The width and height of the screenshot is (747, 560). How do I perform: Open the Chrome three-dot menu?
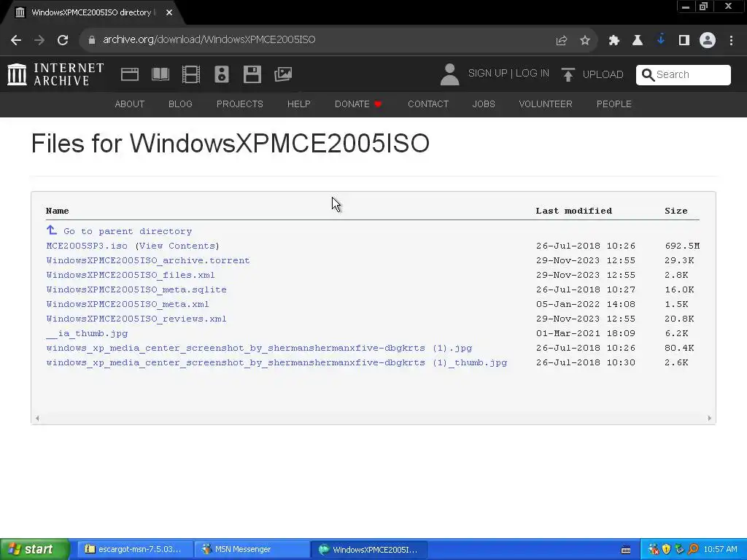click(731, 41)
